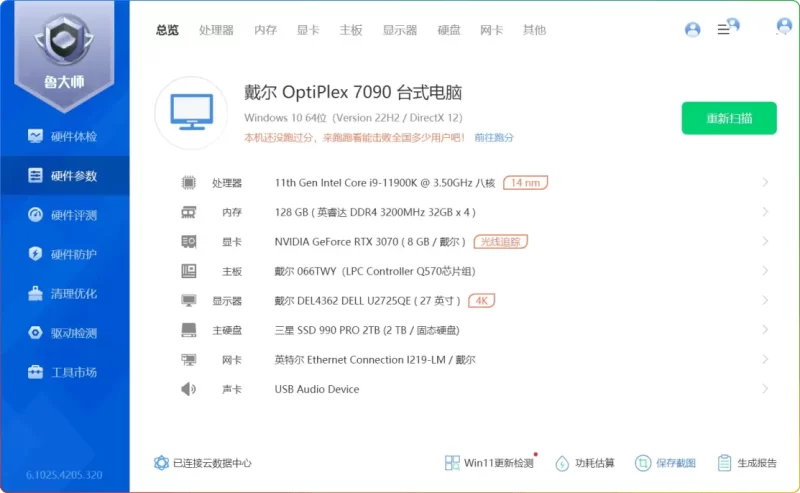Switch to the 显卡 tab

[x=308, y=30]
